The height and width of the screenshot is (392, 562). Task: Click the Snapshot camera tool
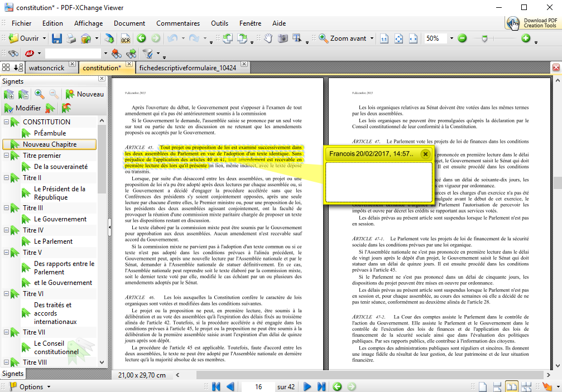point(283,38)
